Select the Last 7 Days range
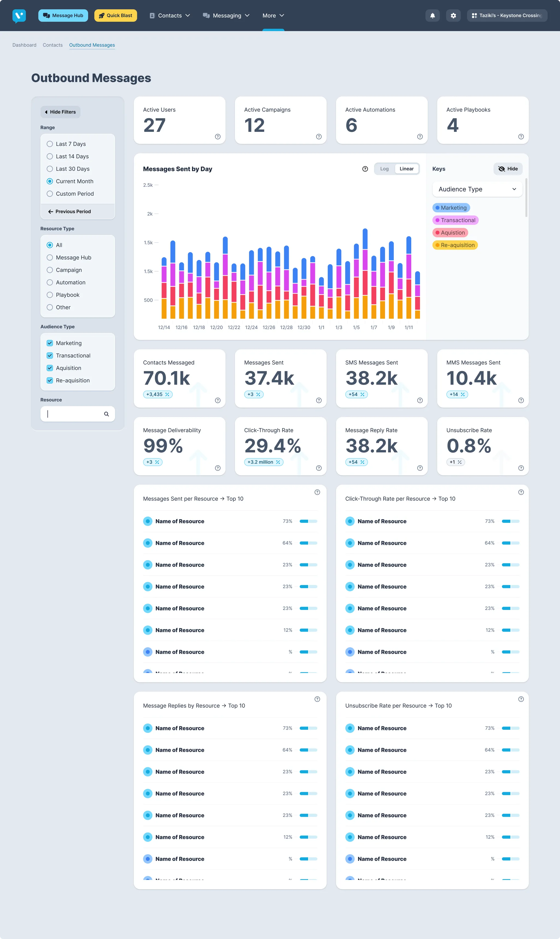This screenshot has width=560, height=939. click(x=50, y=144)
